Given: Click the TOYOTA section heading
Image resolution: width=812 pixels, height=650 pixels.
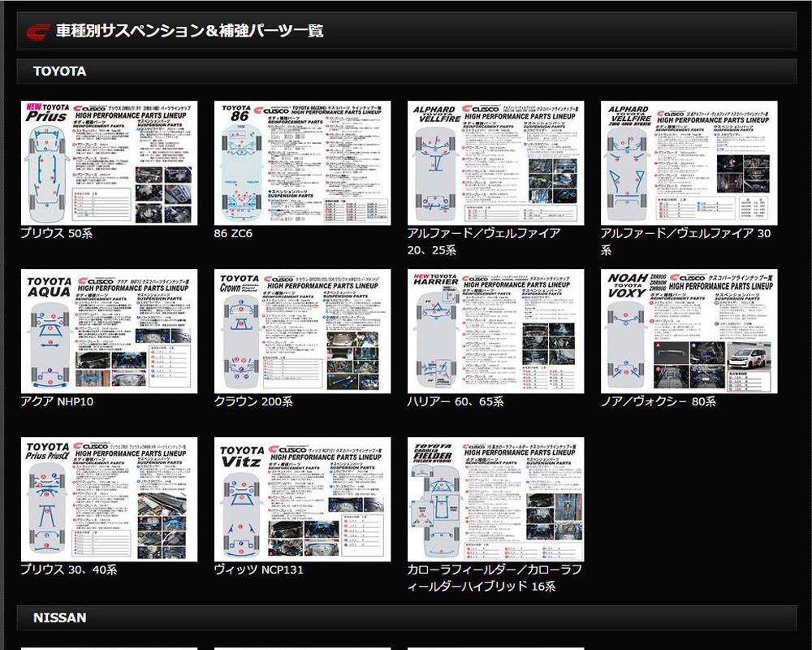Looking at the screenshot, I should click(59, 71).
